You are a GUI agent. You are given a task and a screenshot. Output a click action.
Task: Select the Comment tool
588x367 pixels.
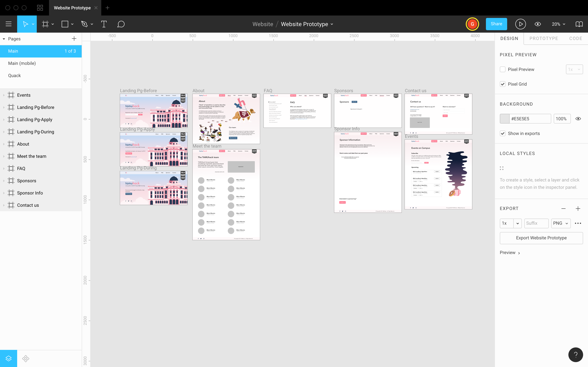click(121, 24)
